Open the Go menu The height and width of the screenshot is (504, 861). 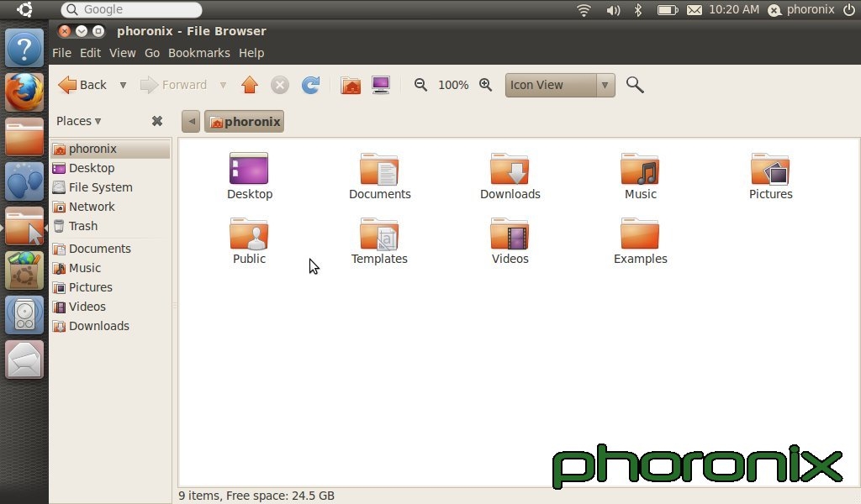pyautogui.click(x=152, y=53)
